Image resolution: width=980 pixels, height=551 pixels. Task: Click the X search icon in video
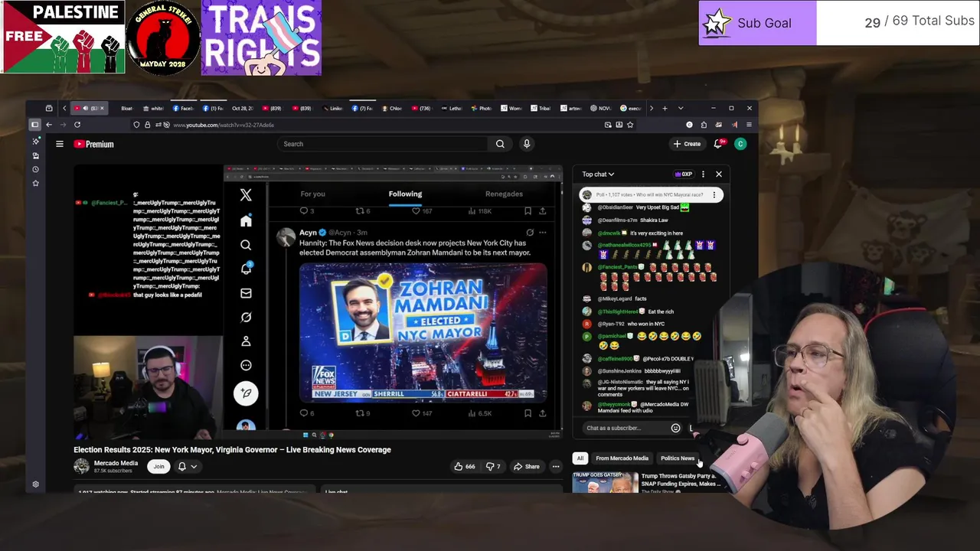[x=246, y=246]
